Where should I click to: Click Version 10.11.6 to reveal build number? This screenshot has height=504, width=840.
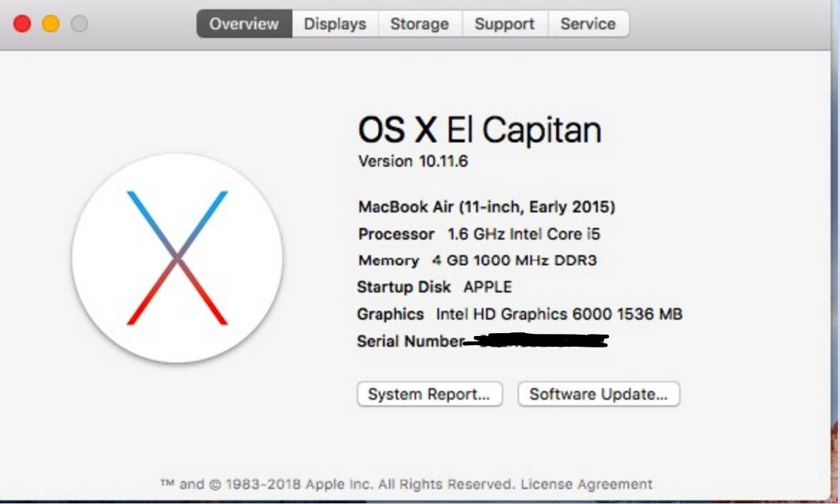pos(413,162)
